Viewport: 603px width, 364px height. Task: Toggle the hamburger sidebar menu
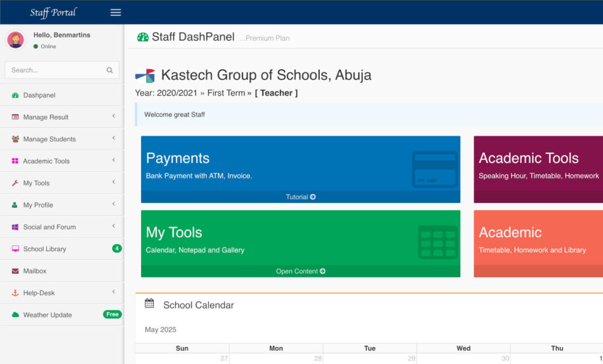pyautogui.click(x=116, y=13)
